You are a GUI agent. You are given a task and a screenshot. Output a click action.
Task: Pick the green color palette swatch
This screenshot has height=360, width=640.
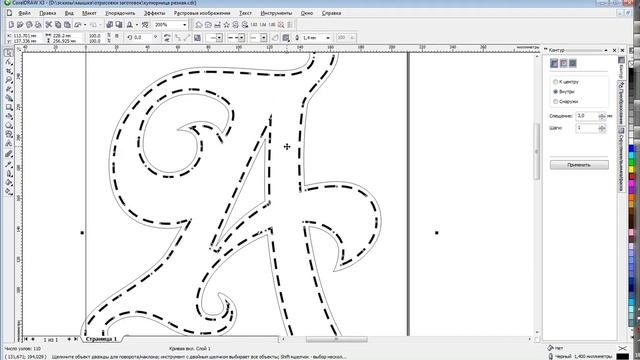[x=631, y=162]
